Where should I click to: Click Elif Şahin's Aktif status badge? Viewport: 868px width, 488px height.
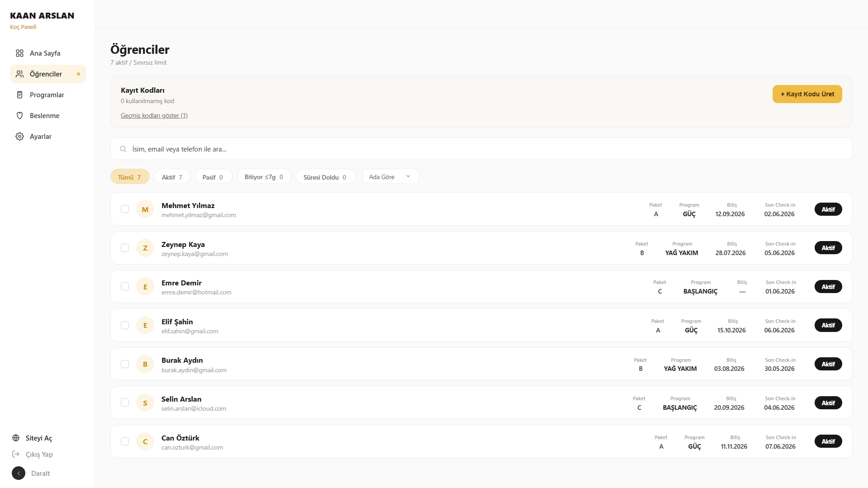(828, 325)
